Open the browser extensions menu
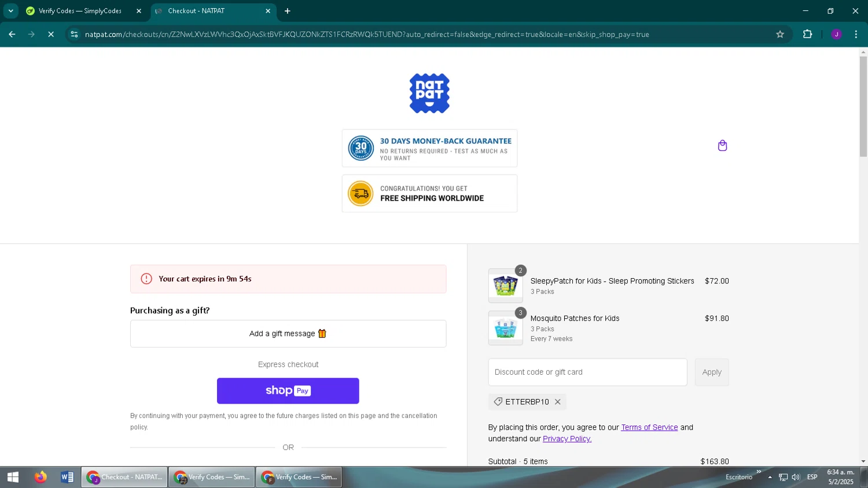868x488 pixels. 807,35
